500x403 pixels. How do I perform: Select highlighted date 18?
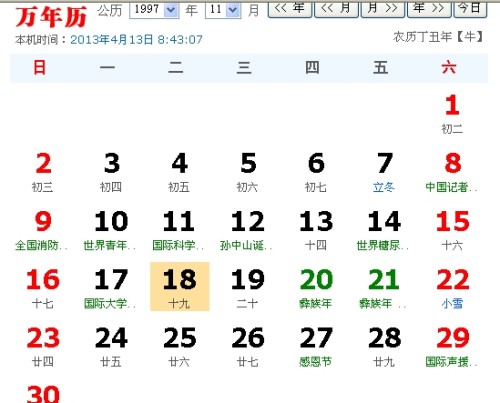coord(180,287)
